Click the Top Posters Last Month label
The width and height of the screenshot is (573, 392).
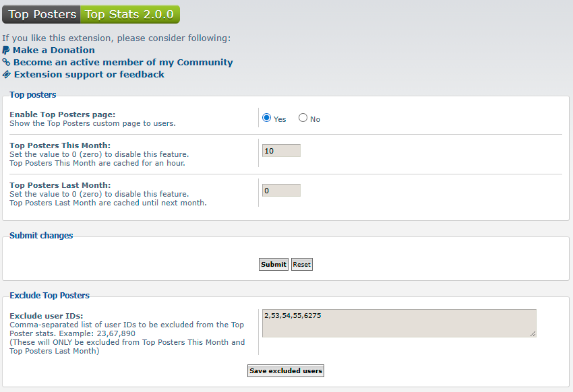[60, 185]
